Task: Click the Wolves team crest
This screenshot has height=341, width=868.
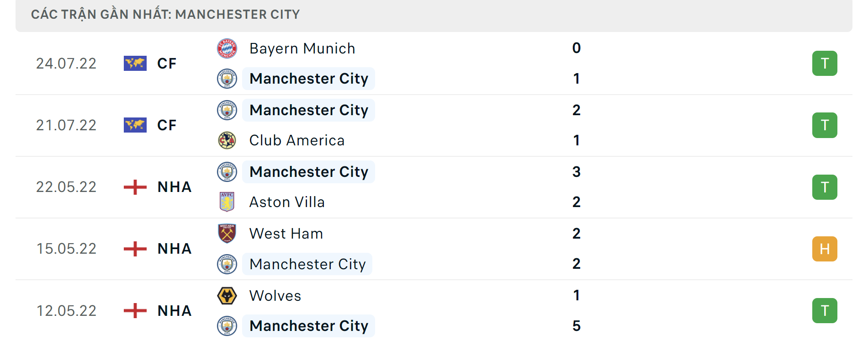Action: pyautogui.click(x=227, y=296)
